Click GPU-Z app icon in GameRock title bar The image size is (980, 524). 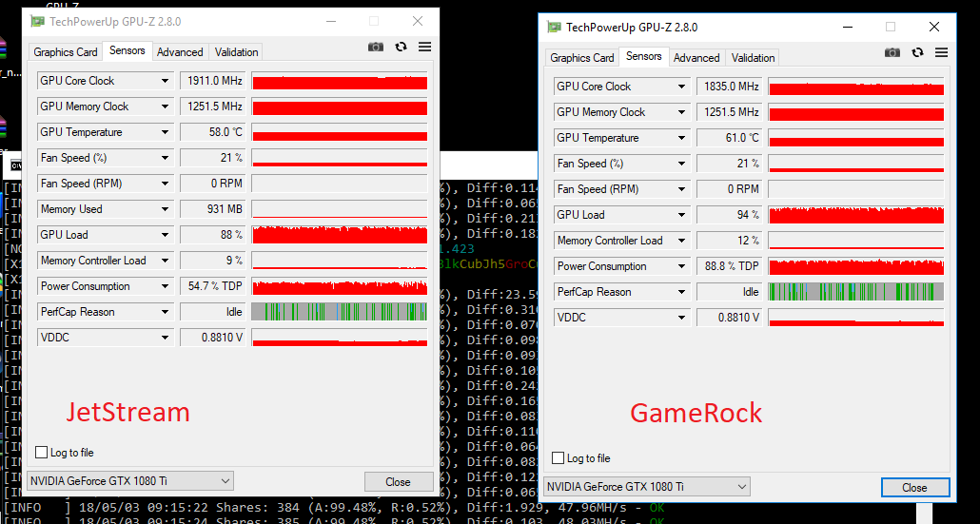554,27
